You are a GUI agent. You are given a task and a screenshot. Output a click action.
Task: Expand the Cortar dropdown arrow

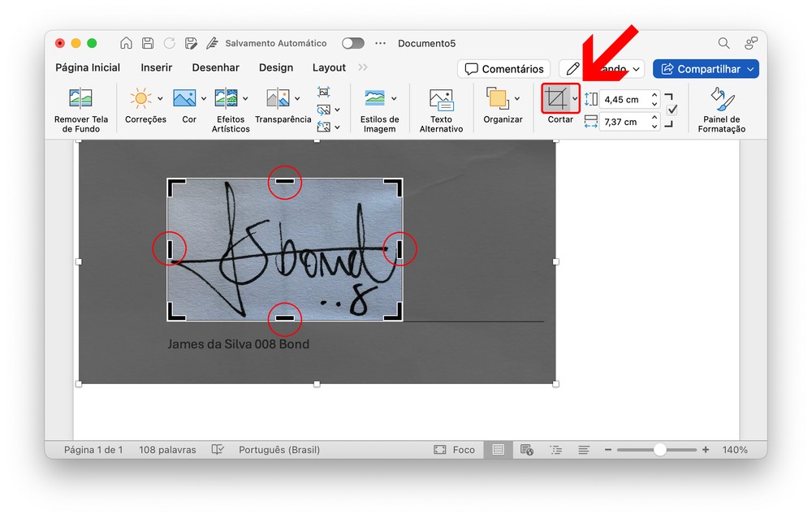pos(575,99)
